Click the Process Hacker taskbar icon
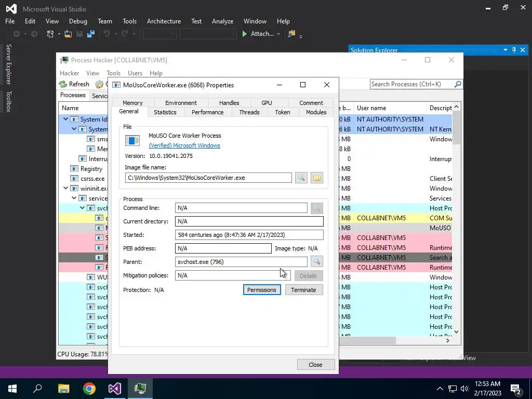This screenshot has width=532, height=399. coord(140,389)
